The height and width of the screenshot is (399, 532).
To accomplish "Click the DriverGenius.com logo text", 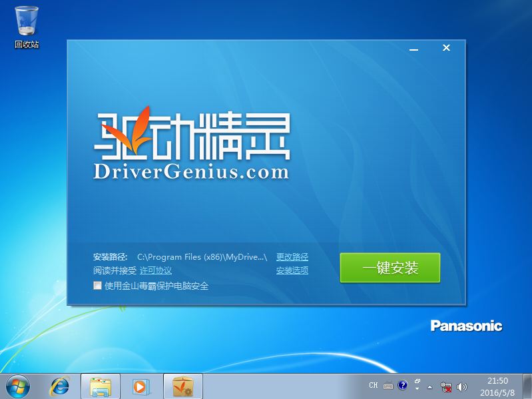I will (x=191, y=172).
